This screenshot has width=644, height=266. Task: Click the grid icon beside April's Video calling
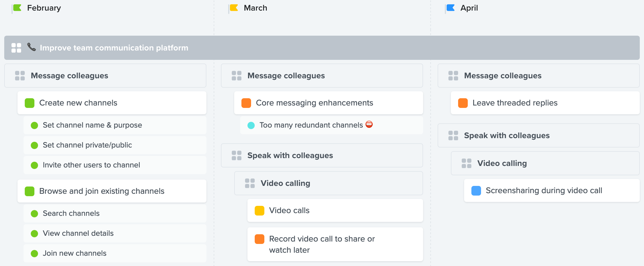coord(467,163)
